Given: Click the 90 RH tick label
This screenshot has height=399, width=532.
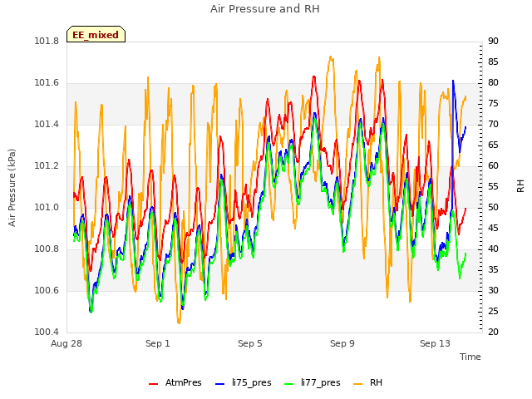Looking at the screenshot, I should [493, 41].
